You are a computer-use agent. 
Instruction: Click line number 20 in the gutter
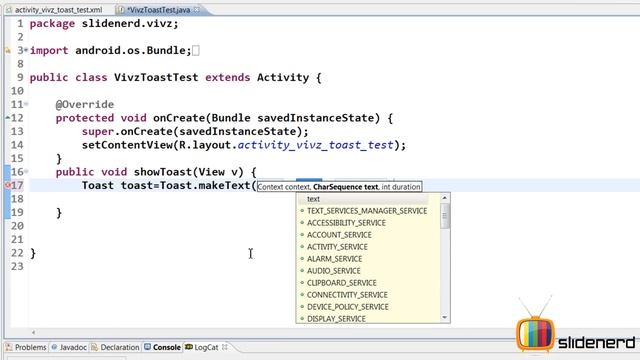click(17, 226)
